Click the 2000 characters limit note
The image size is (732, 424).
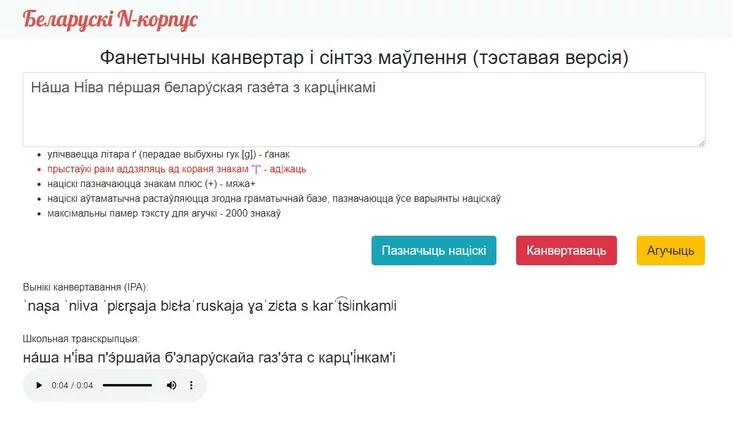pyautogui.click(x=164, y=213)
